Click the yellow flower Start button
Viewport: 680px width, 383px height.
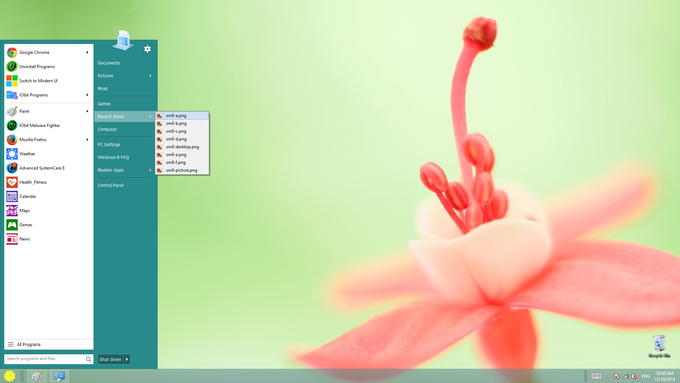(x=10, y=376)
